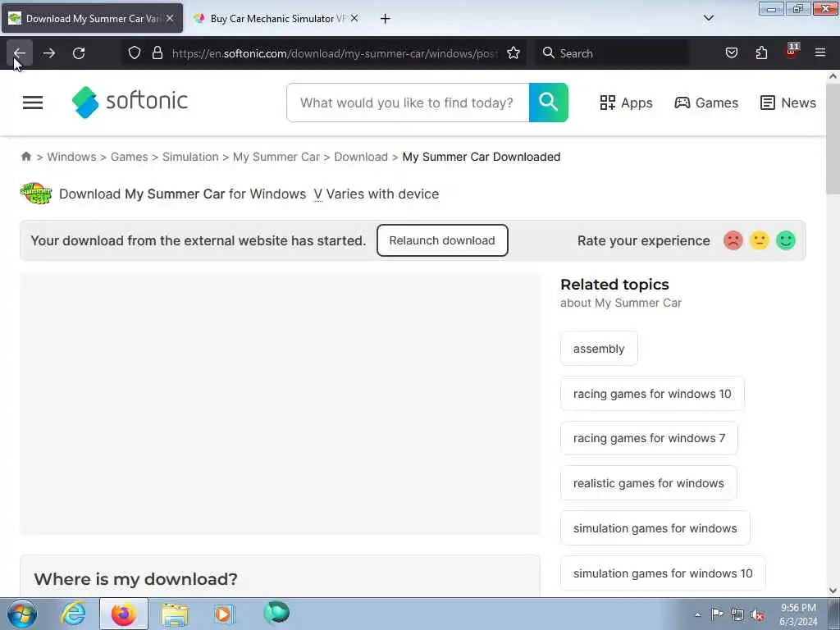
Task: Click the muted volume tray icon
Action: [757, 614]
